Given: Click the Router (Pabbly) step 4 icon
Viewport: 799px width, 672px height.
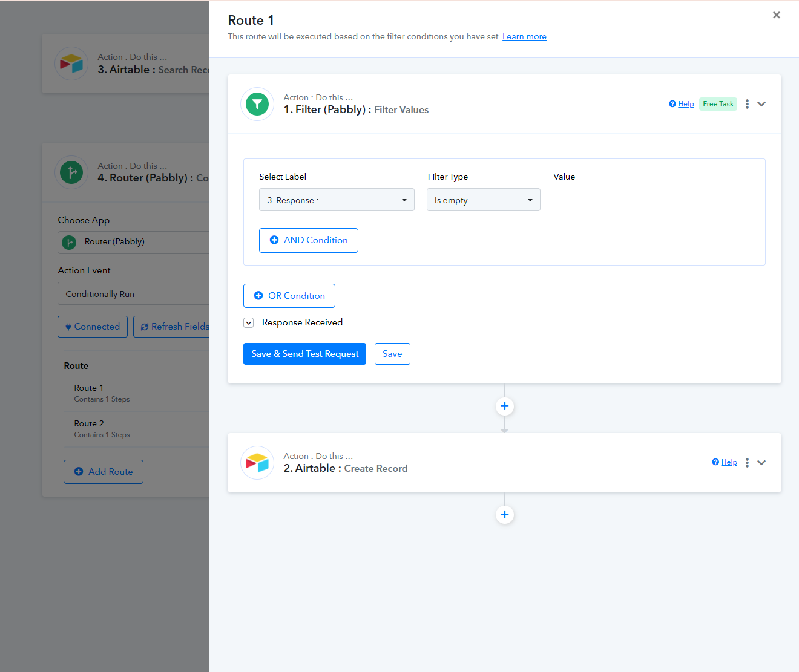Looking at the screenshot, I should pyautogui.click(x=71, y=172).
